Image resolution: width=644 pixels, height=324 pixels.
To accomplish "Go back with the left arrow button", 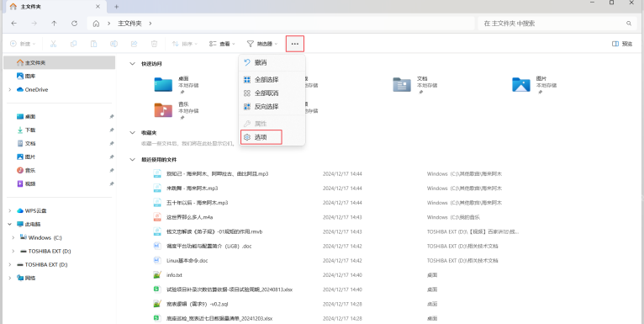I will click(14, 24).
